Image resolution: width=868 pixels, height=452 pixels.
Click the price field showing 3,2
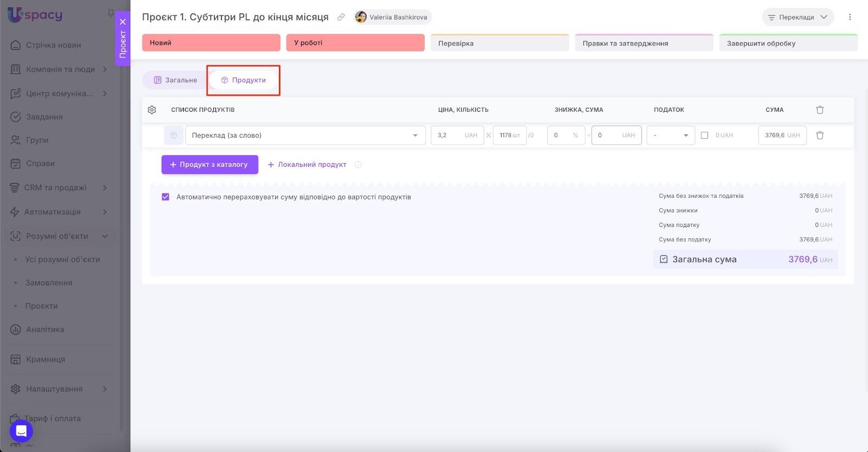(449, 135)
